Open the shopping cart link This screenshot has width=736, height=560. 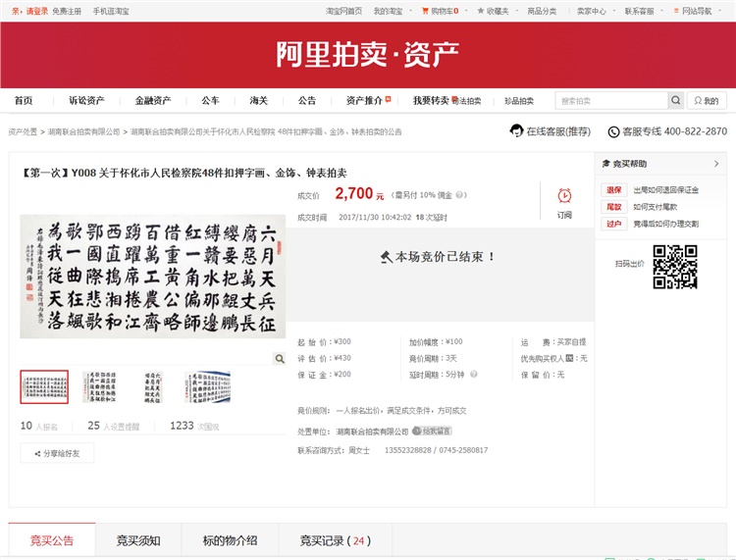click(441, 11)
